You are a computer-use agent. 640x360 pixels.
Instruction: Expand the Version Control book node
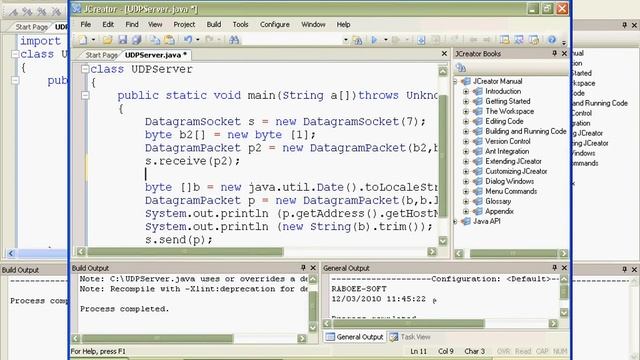coord(466,141)
